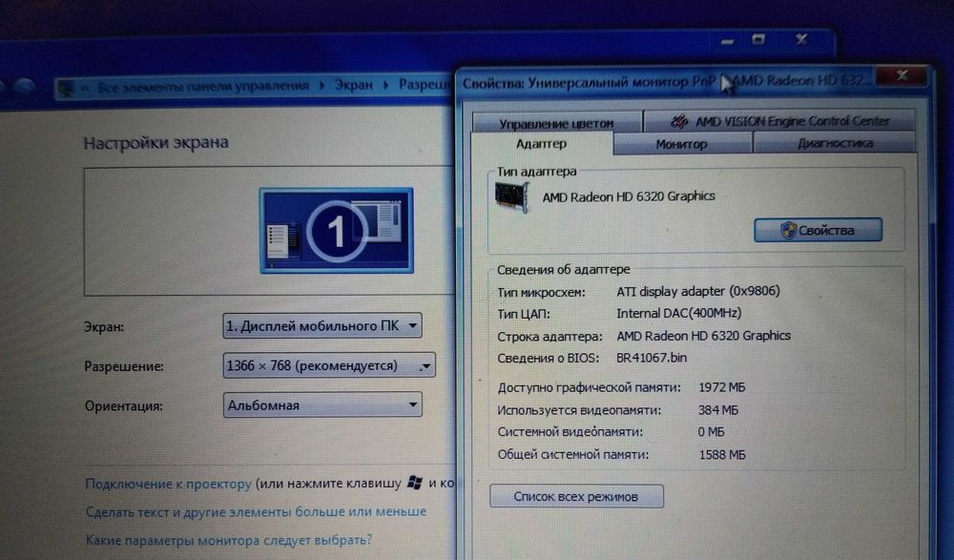Maximize the Control Panel window
954x560 pixels.
758,40
